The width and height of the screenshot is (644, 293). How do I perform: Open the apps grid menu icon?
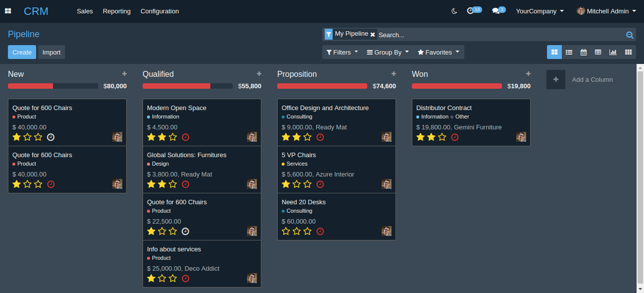click(x=8, y=11)
